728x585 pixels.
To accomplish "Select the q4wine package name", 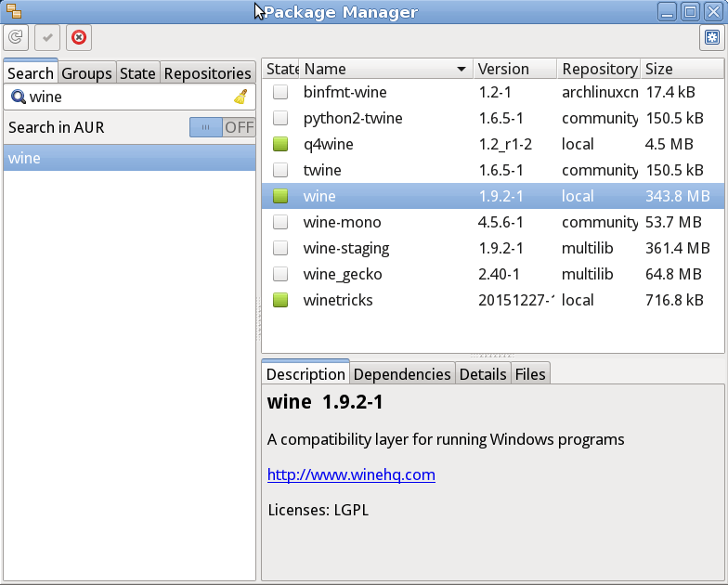I will [x=329, y=145].
